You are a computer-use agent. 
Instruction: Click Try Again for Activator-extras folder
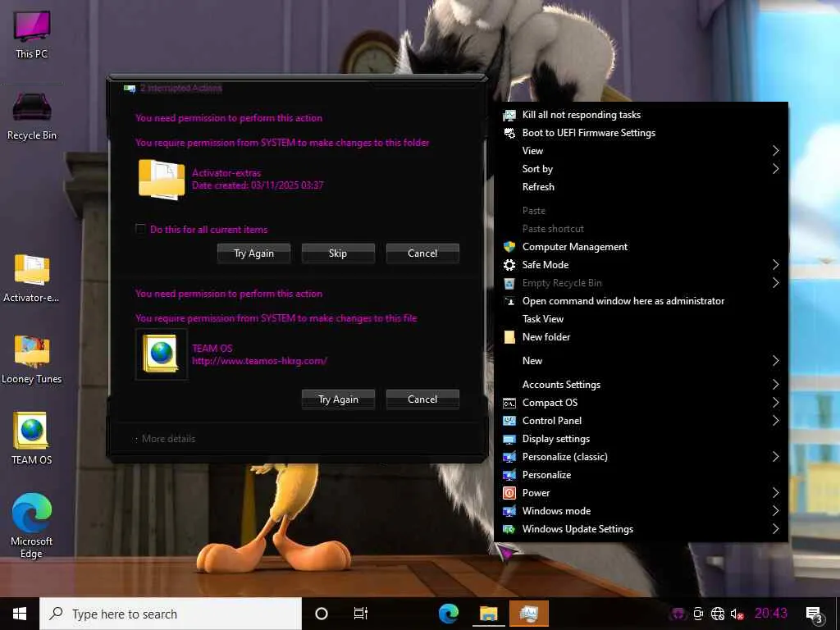tap(254, 253)
